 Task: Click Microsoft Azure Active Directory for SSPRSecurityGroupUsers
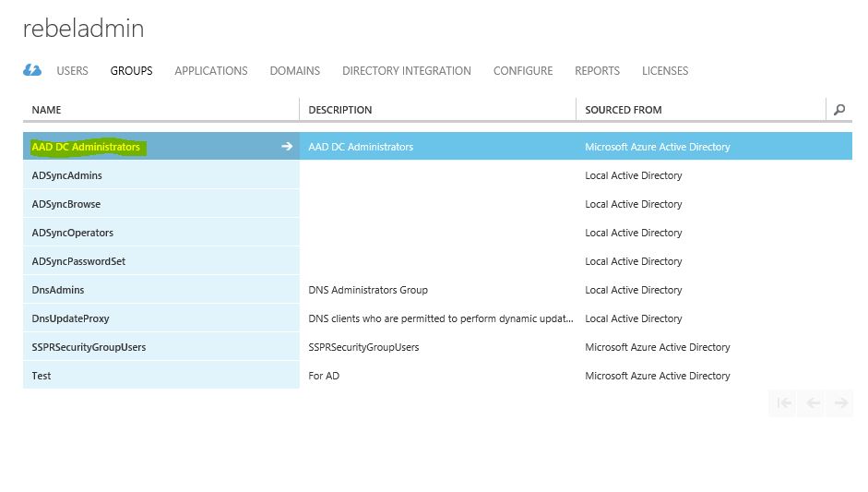[x=658, y=347]
